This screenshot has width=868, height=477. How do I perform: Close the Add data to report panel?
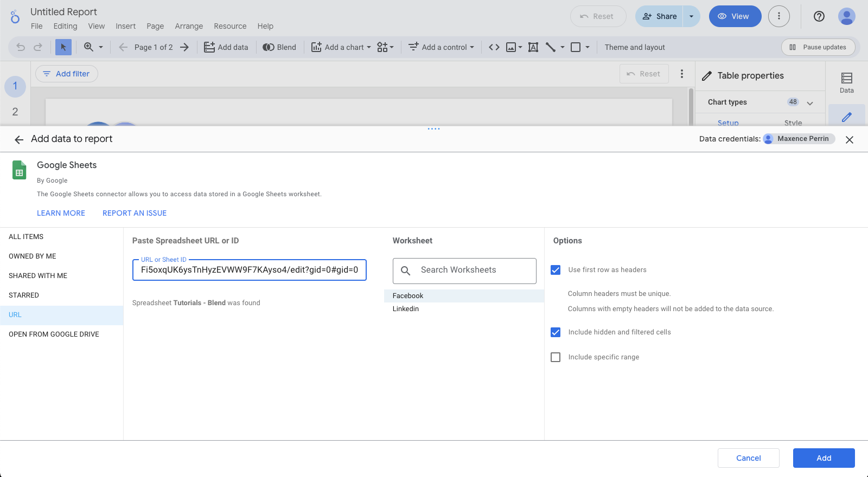[x=850, y=140]
